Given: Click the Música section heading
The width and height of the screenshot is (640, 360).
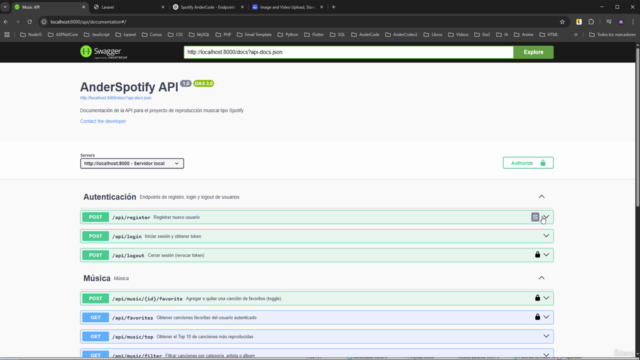Looking at the screenshot, I should [97, 278].
